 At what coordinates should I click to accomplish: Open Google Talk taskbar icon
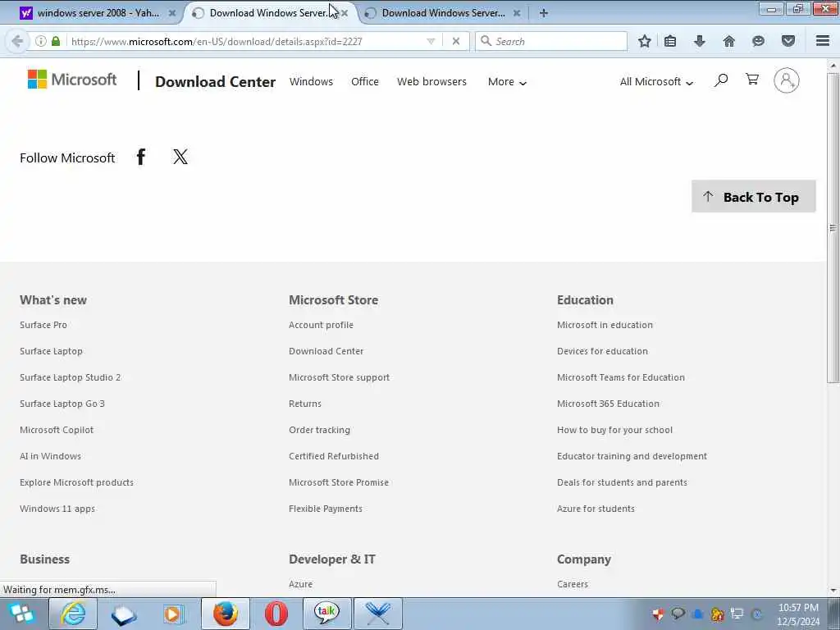pos(326,614)
